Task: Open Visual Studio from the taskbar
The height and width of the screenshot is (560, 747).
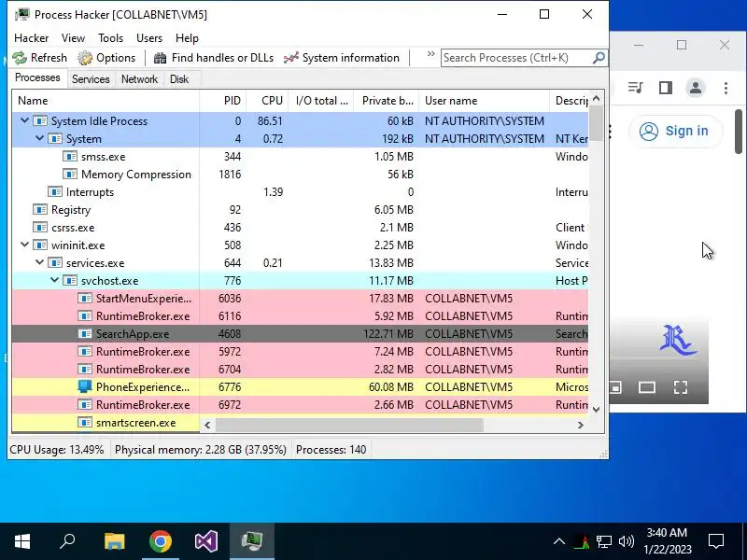Action: coord(205,541)
